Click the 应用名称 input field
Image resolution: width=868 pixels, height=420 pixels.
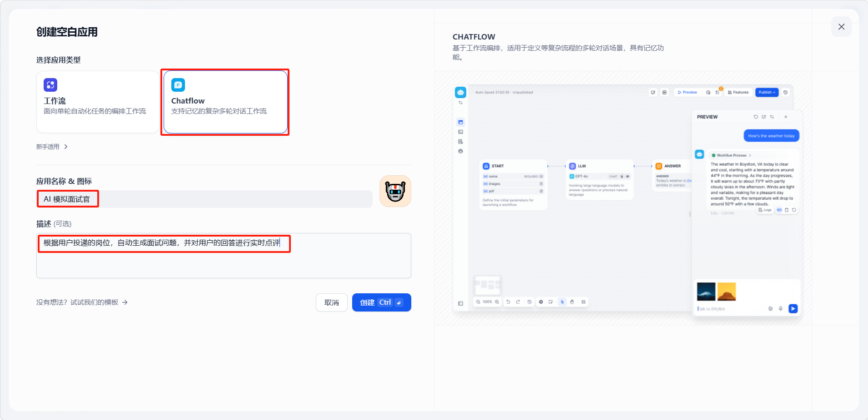coord(205,199)
